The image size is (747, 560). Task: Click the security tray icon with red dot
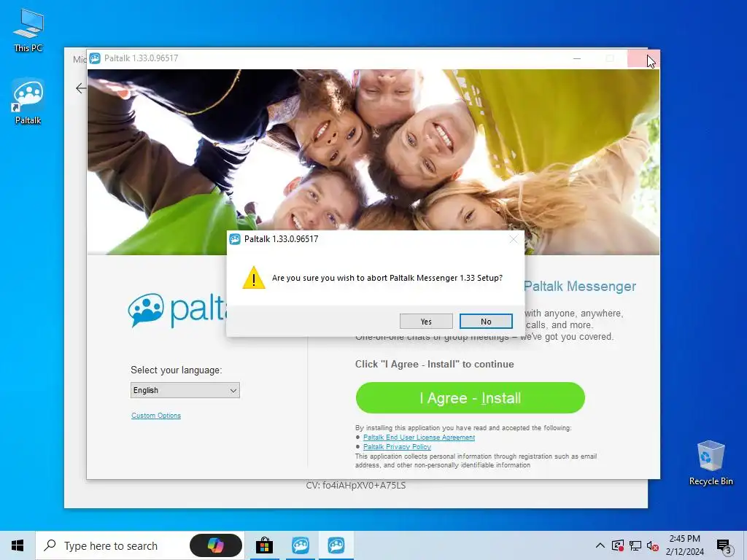pos(618,545)
